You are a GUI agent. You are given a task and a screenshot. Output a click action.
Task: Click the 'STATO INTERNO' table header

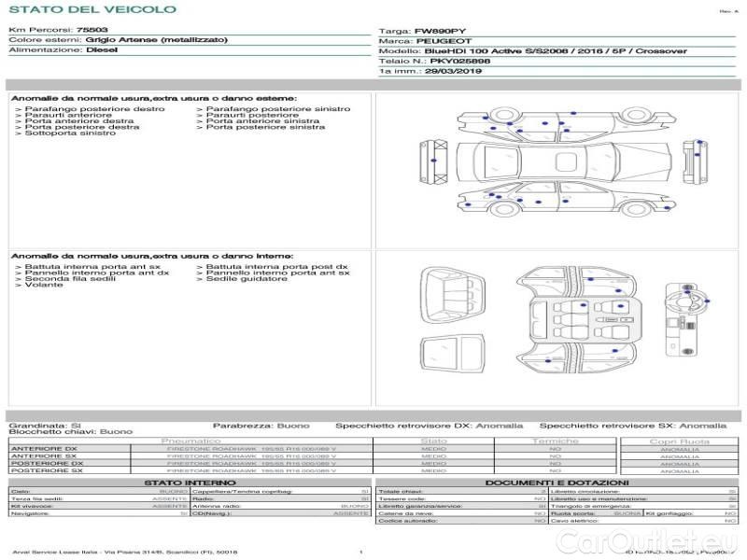[x=190, y=483]
